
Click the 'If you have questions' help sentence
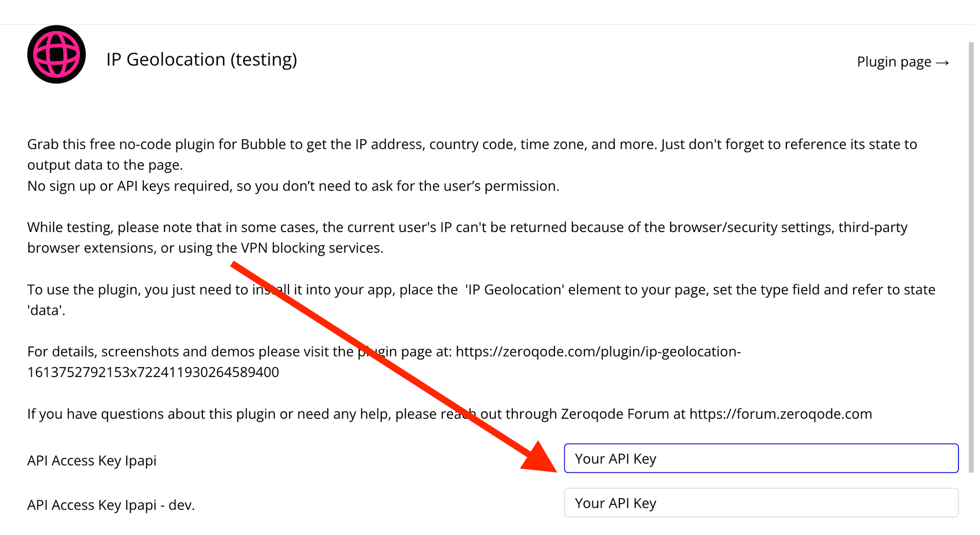[x=450, y=414]
